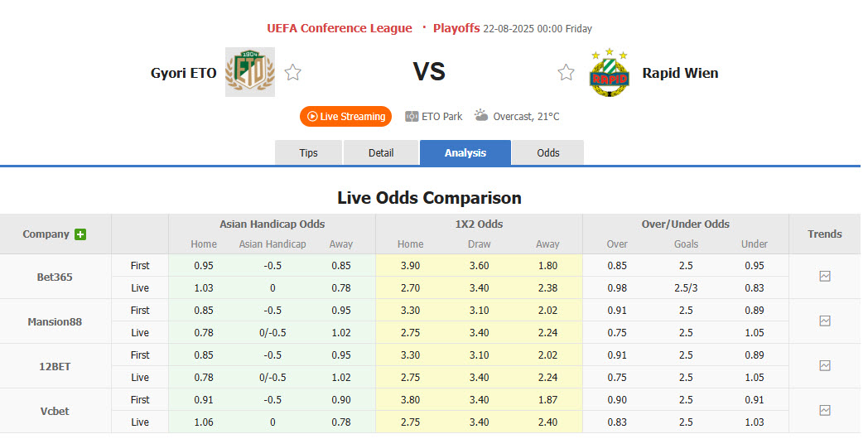Click the green add company plus icon
Image resolution: width=868 pixels, height=439 pixels.
tap(80, 234)
